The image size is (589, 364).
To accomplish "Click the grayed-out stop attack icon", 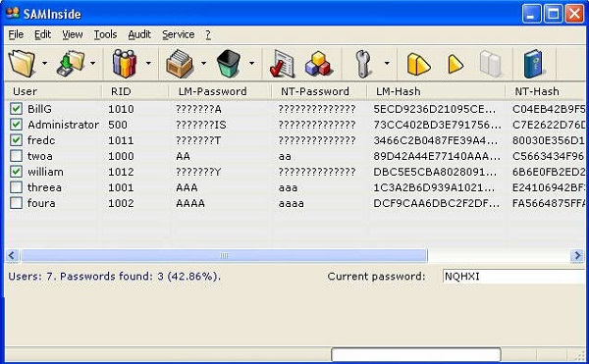I will coord(491,64).
